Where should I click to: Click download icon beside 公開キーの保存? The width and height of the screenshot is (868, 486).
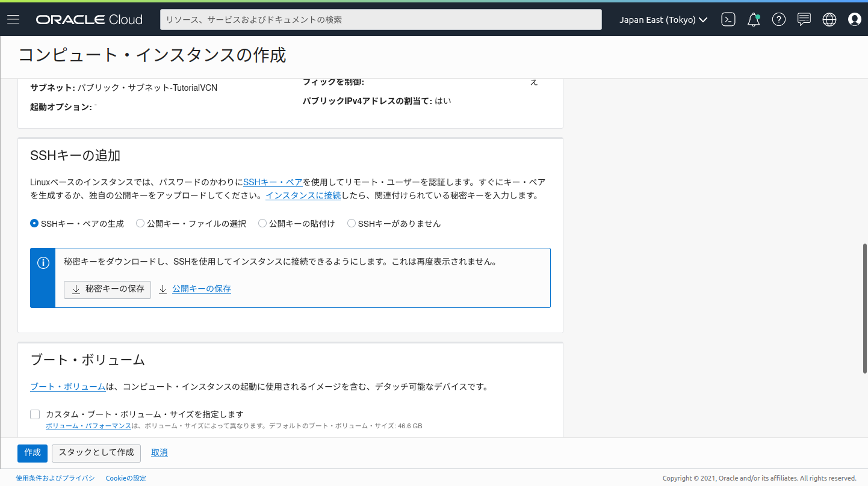163,289
